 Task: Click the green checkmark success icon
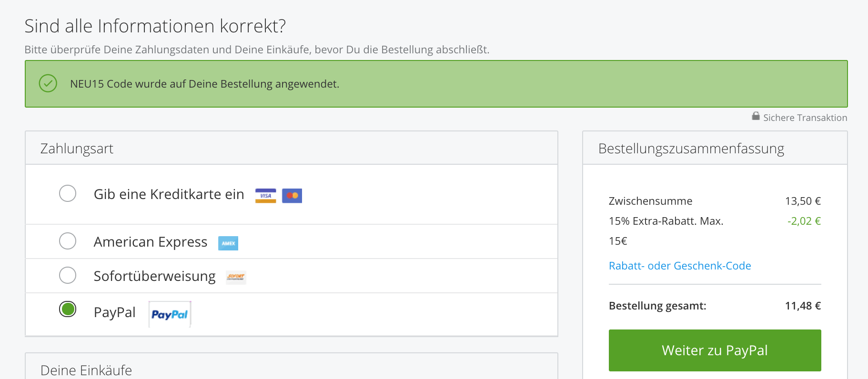[48, 83]
